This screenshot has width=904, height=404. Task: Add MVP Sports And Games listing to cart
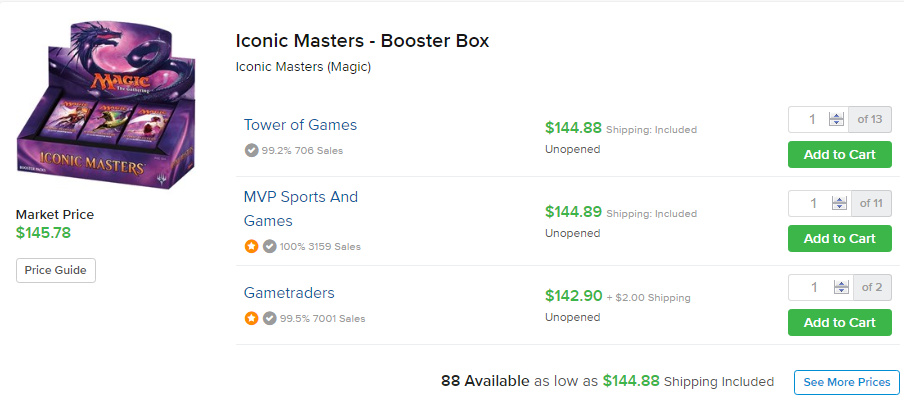pyautogui.click(x=839, y=239)
